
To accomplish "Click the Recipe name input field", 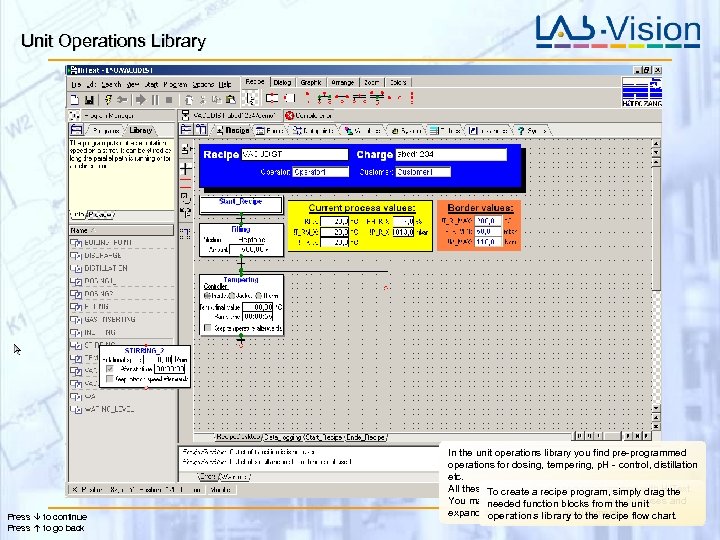I will tap(294, 154).
